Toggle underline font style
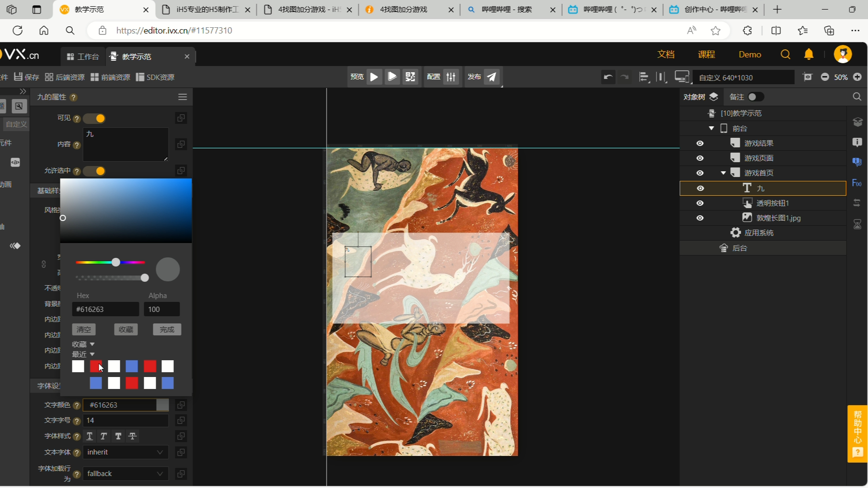 90,436
